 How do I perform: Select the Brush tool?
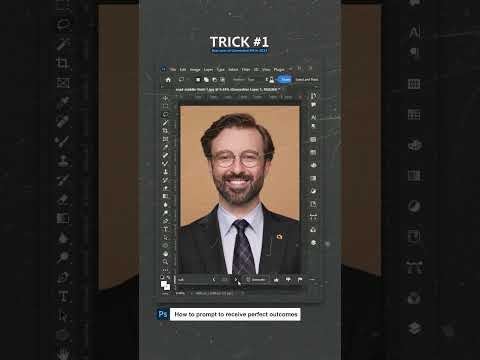165,163
